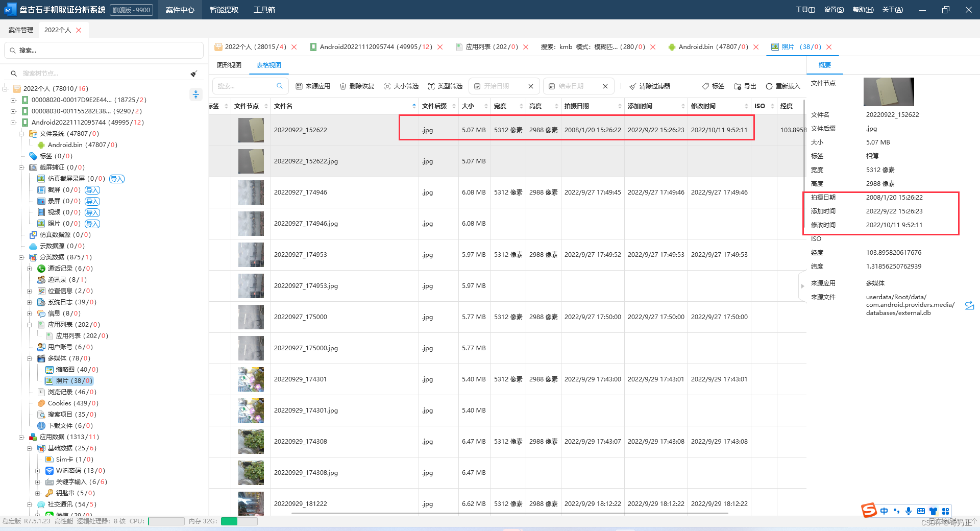Click the 来源应用 filter icon
This screenshot has width=980, height=531.
pos(299,86)
